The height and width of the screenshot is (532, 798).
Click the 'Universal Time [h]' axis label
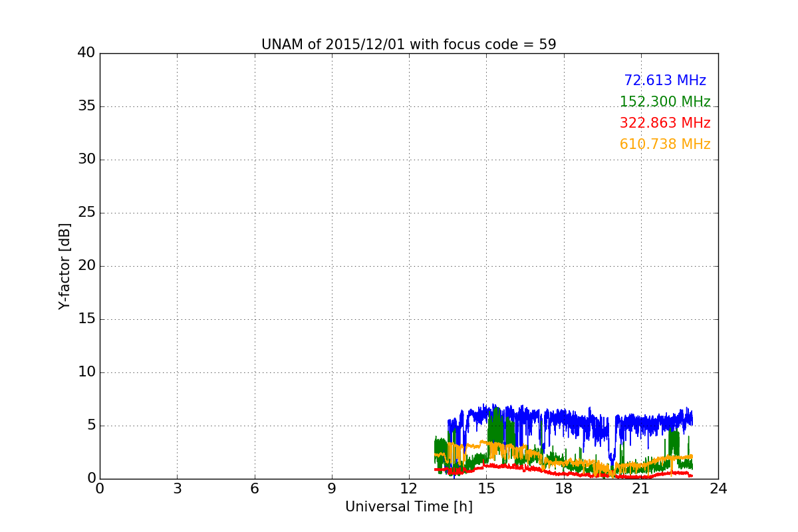[409, 507]
